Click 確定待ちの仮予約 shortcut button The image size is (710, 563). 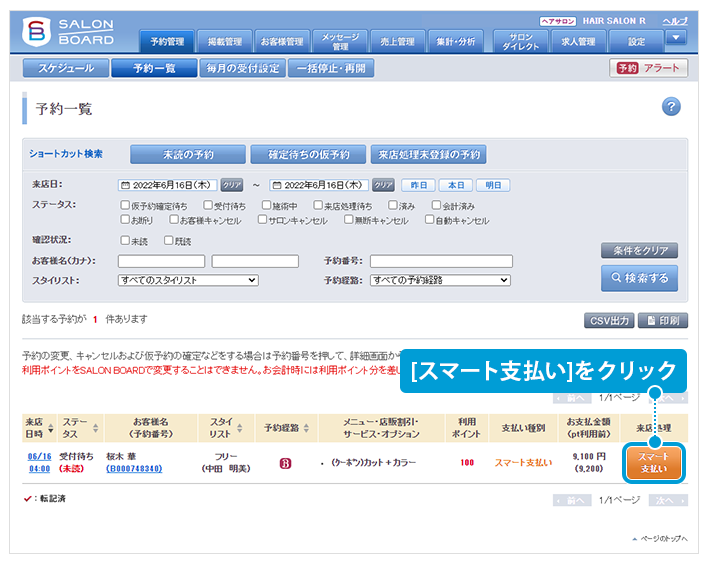point(308,154)
